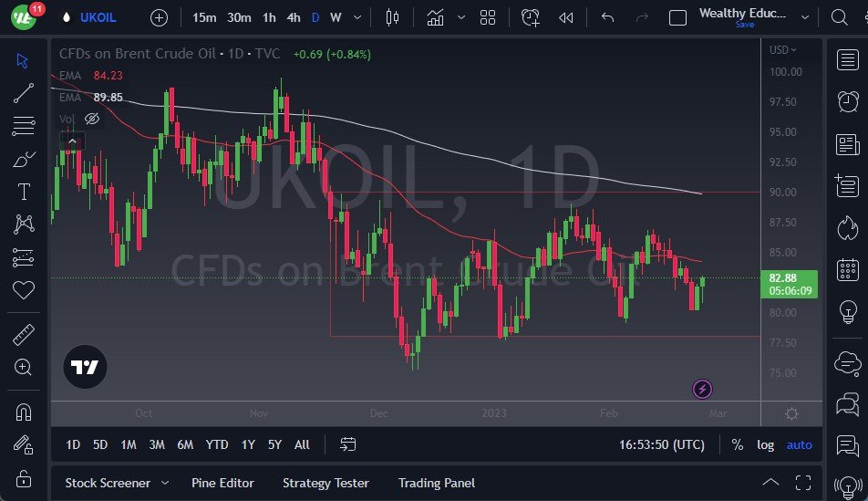This screenshot has height=501, width=868.
Task: Open the alert creation clock icon
Action: click(x=530, y=17)
